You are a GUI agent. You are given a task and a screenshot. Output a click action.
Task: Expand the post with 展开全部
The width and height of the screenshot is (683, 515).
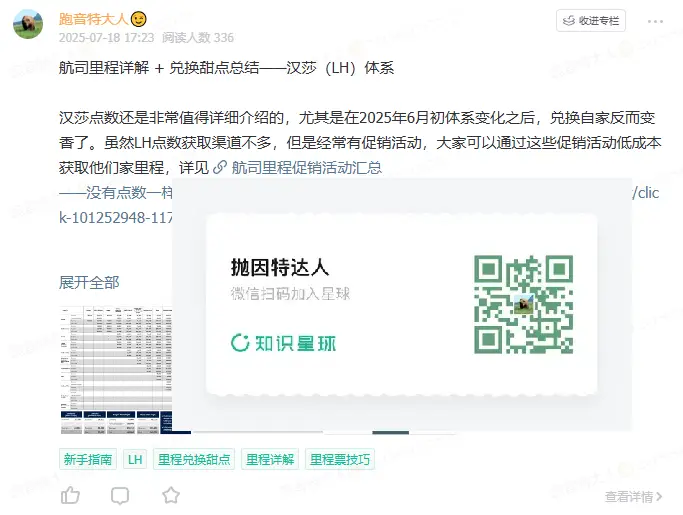89,282
